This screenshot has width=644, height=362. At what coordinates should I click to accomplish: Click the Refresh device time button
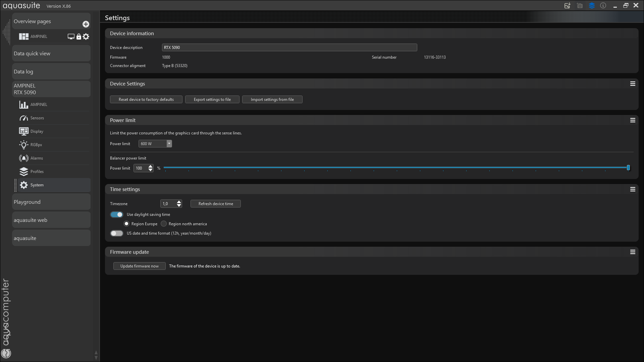click(x=215, y=204)
